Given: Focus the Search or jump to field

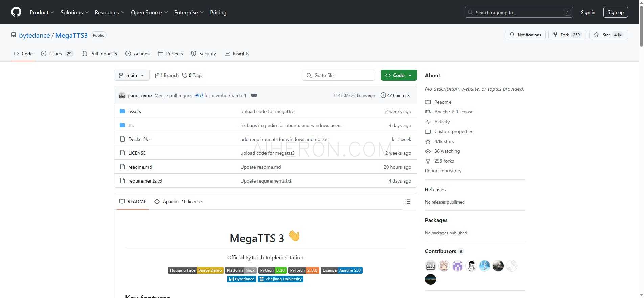Looking at the screenshot, I should tap(519, 12).
